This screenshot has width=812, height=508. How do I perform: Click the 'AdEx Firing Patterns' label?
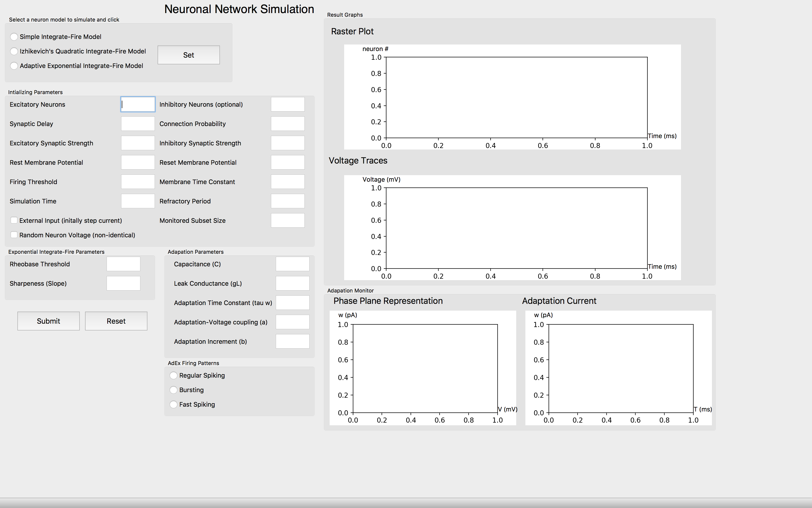click(x=193, y=363)
